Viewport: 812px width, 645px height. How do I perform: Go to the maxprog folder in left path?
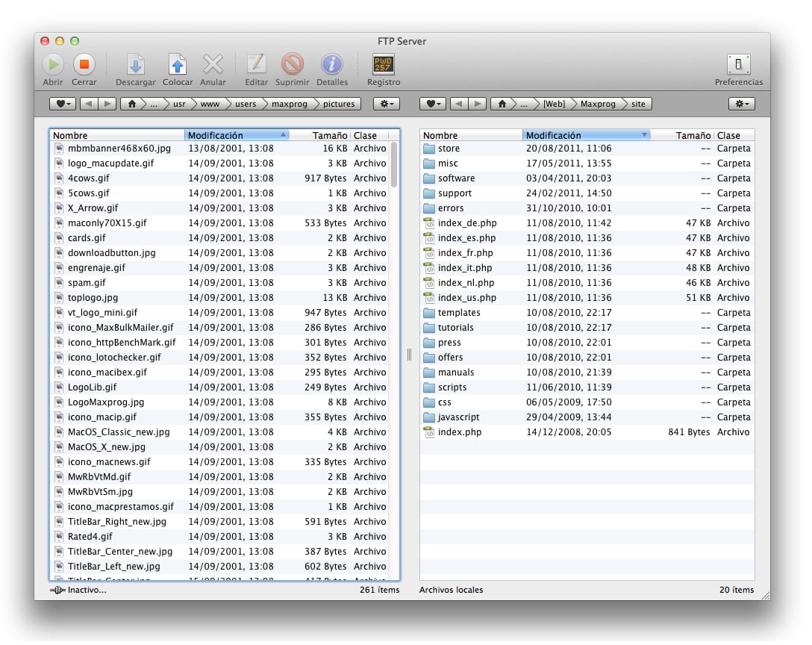coord(289,104)
